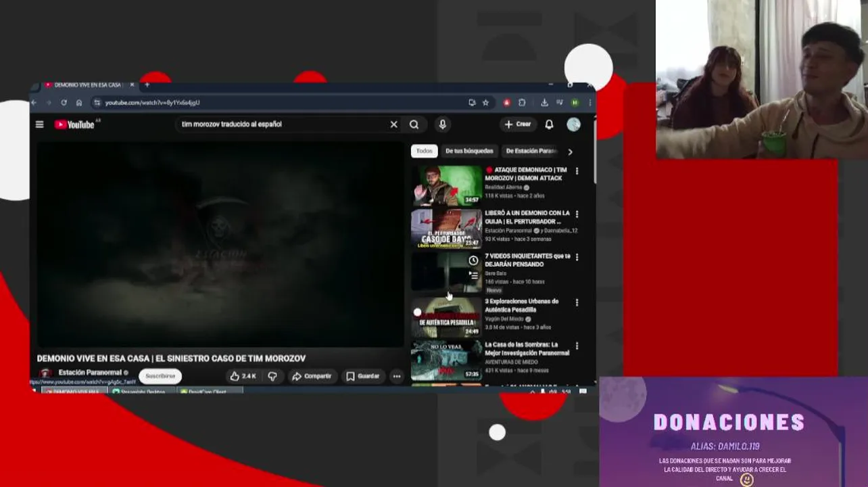Save the video with Guardar

click(x=363, y=376)
